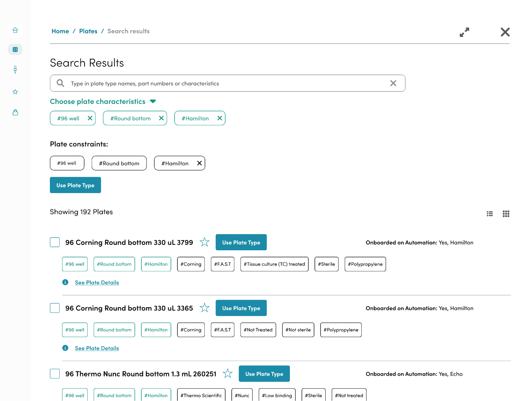The height and width of the screenshot is (401, 532).
Task: Open the Home icon in the sidebar
Action: click(x=15, y=30)
